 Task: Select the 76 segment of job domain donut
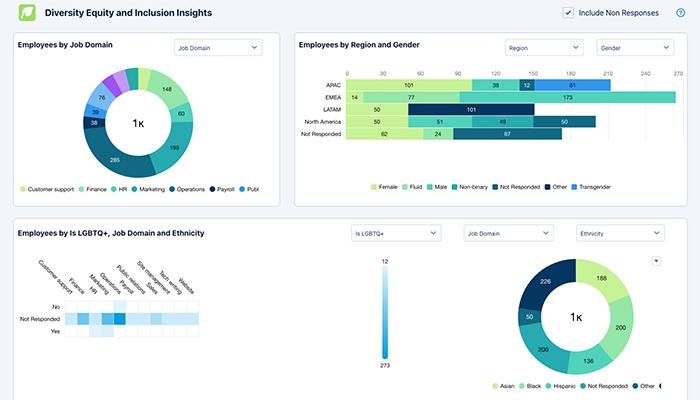click(x=101, y=97)
